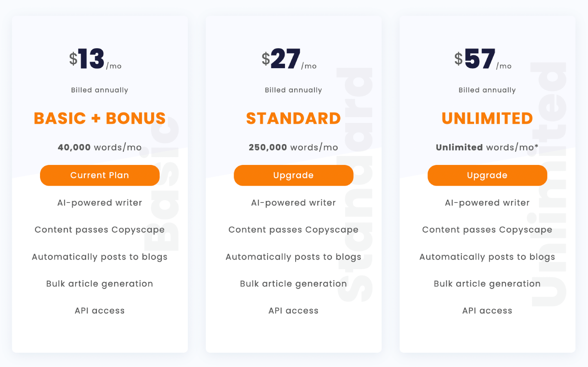This screenshot has height=367, width=588.
Task: Upgrade to the Unlimited plan
Action: coord(487,176)
